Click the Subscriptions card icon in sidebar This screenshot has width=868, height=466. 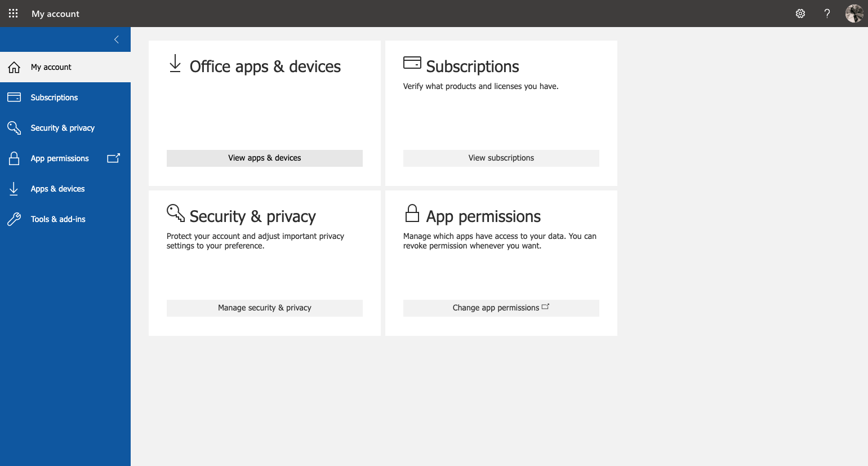[x=14, y=97]
